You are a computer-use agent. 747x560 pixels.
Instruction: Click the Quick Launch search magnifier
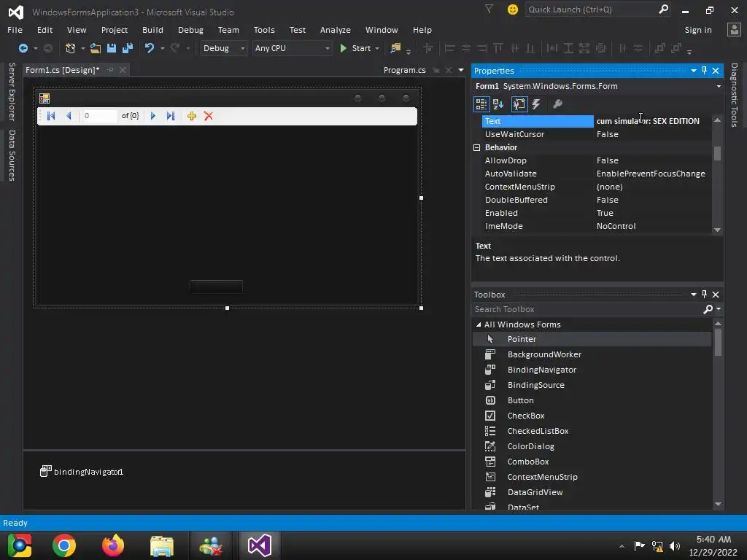663,9
